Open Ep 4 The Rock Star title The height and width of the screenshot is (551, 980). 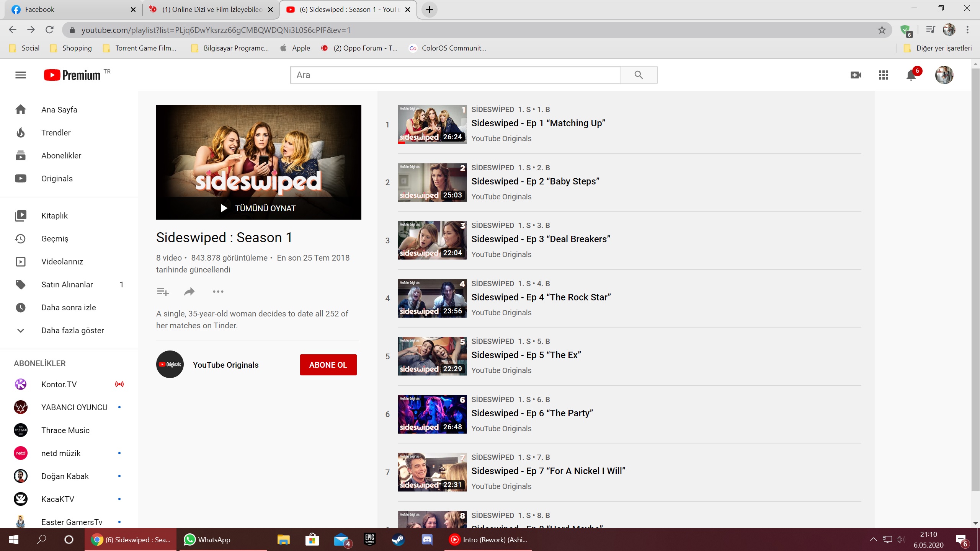pyautogui.click(x=541, y=297)
